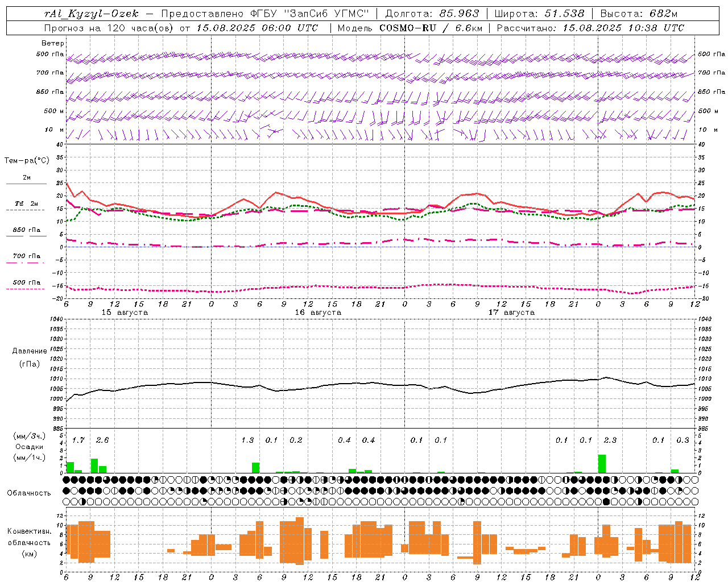Click the Облачность panel label
This screenshot has width=728, height=582.
[29, 493]
